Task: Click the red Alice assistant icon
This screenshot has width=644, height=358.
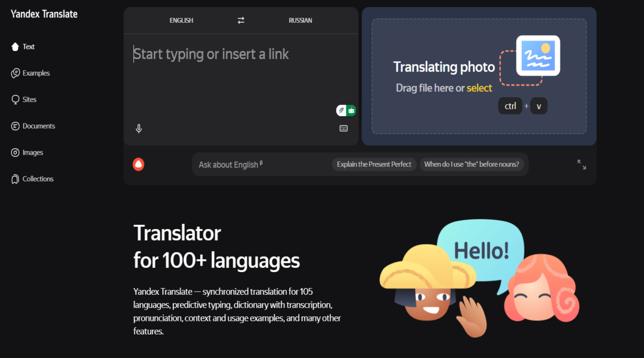Action: (x=138, y=165)
